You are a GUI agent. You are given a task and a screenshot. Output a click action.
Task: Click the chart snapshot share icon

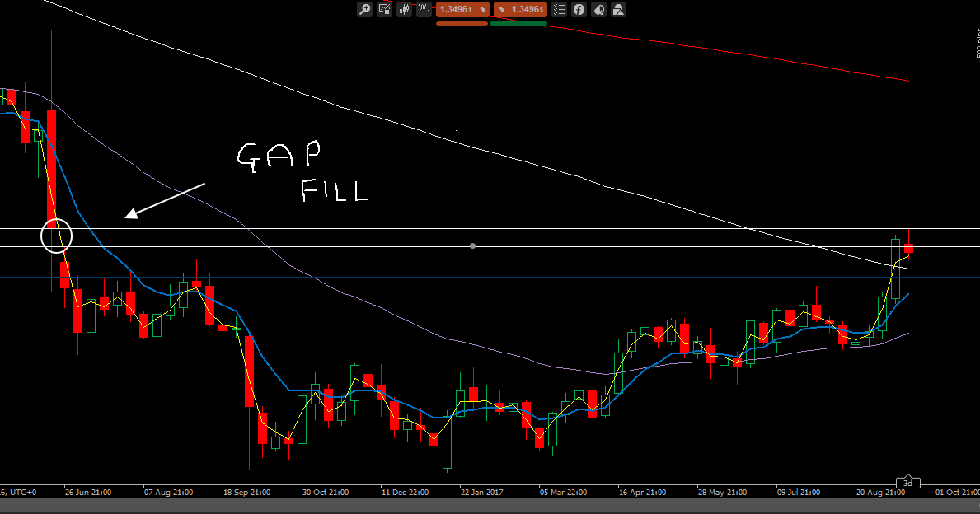tap(617, 9)
